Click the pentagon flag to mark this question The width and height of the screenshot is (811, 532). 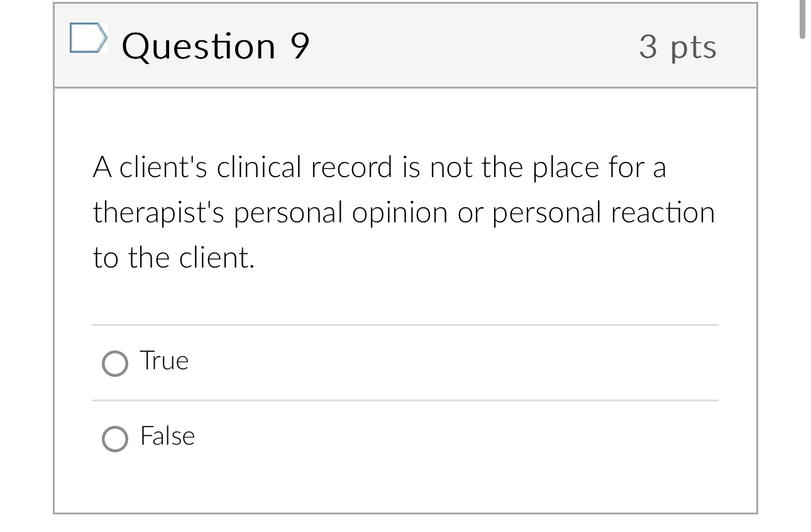pos(88,39)
